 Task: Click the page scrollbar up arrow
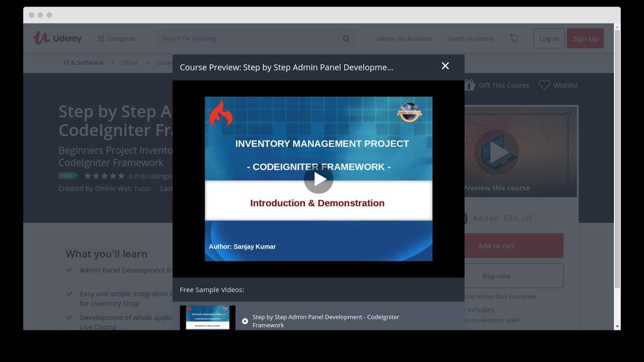(x=617, y=27)
